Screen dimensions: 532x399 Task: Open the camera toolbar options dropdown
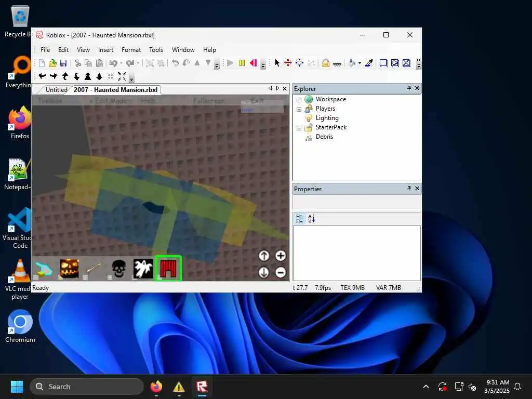tap(131, 79)
